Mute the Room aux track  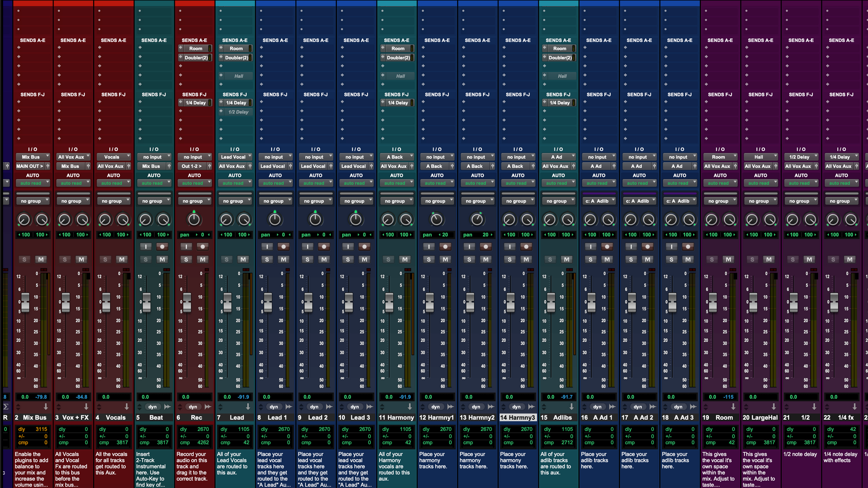pyautogui.click(x=728, y=259)
